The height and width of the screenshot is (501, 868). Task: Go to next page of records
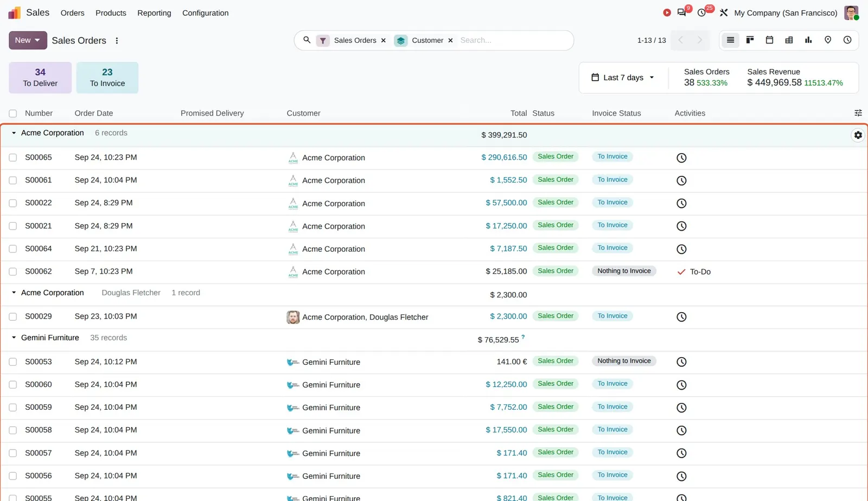coord(700,40)
